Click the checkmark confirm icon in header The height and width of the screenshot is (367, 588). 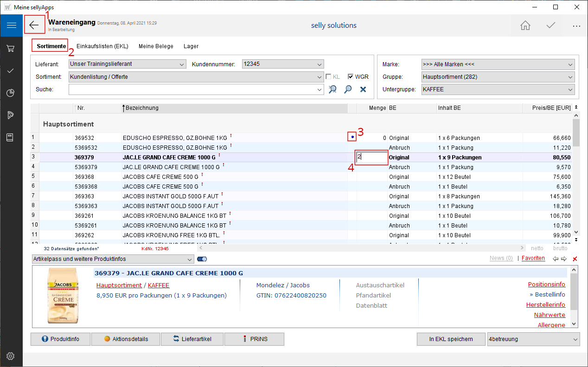click(x=551, y=25)
